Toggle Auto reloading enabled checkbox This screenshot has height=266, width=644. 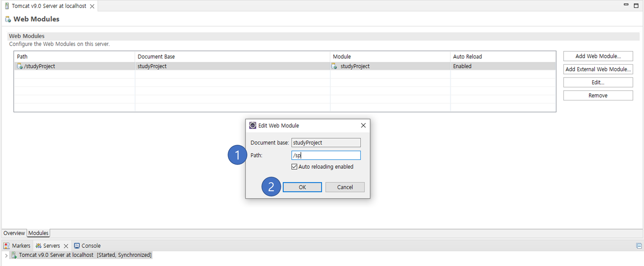pyautogui.click(x=294, y=167)
